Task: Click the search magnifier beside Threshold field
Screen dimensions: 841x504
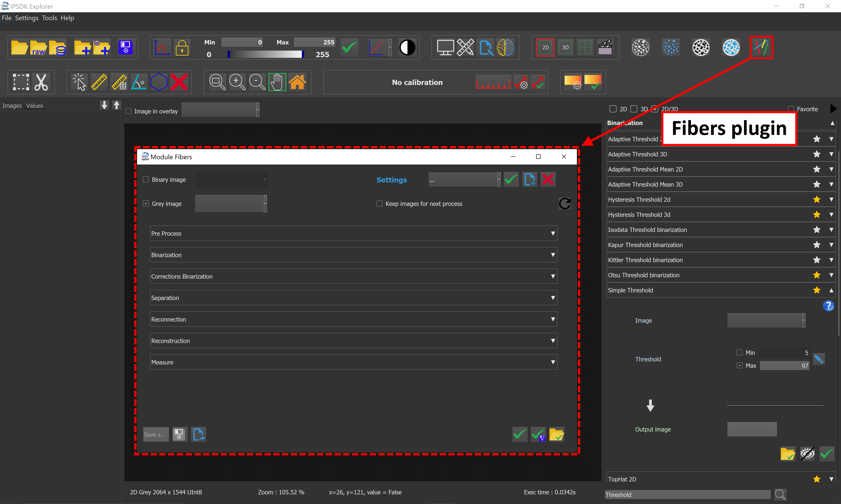Action: pos(780,495)
